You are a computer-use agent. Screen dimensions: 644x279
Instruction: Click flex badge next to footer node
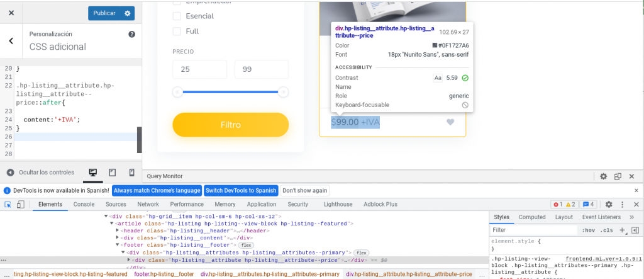coord(247,245)
